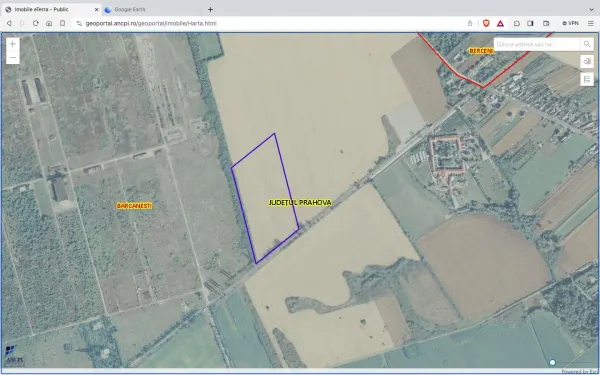Click the BARCANESTI label on map

pos(134,206)
